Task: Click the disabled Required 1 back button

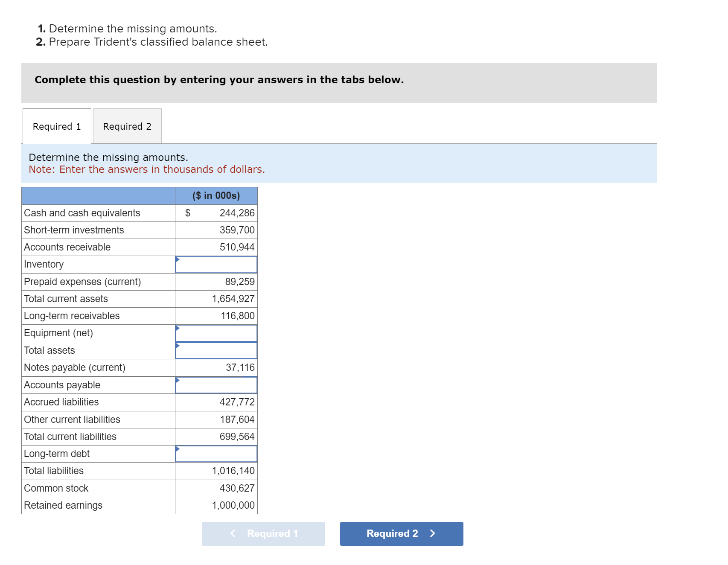Action: pos(263,533)
